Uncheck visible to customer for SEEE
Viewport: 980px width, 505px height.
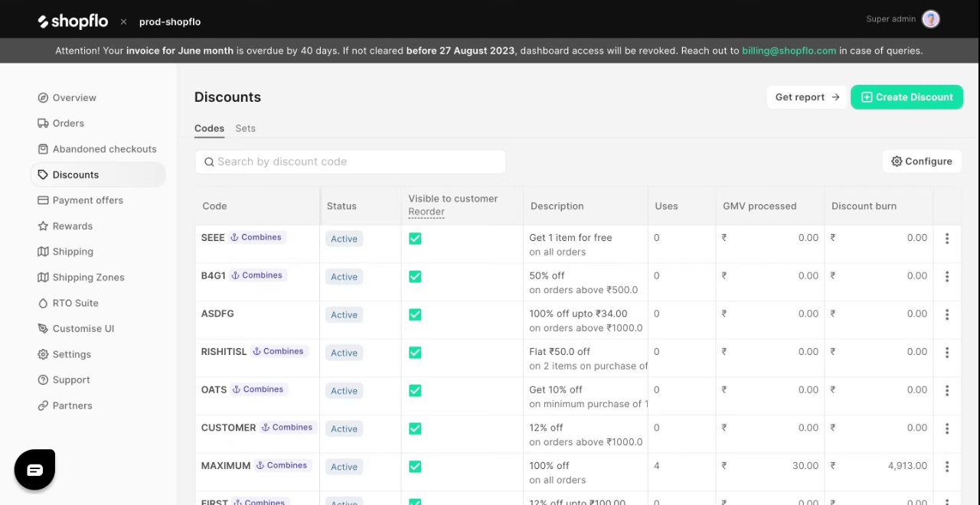pyautogui.click(x=415, y=239)
